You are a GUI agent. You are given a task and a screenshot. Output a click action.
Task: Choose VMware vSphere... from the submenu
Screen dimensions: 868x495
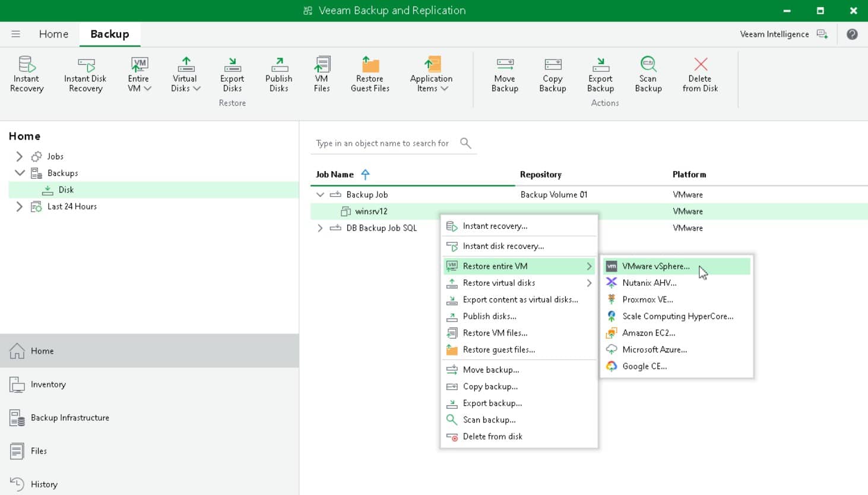pyautogui.click(x=677, y=266)
